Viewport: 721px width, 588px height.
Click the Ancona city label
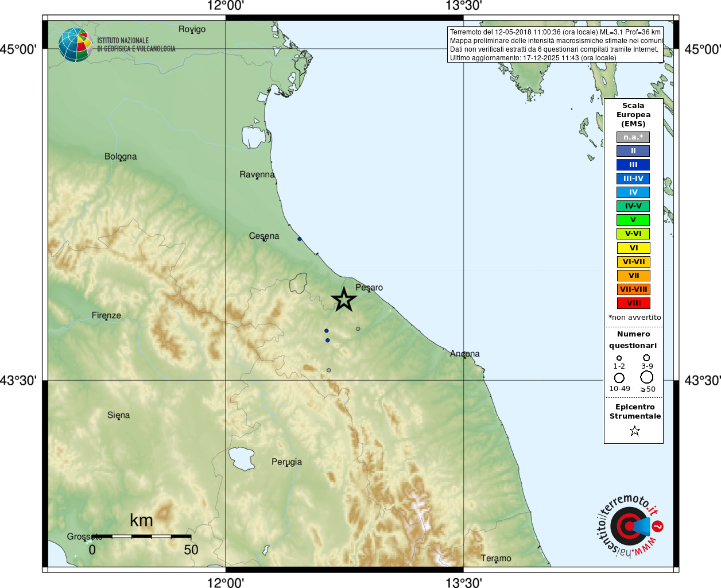465,354
